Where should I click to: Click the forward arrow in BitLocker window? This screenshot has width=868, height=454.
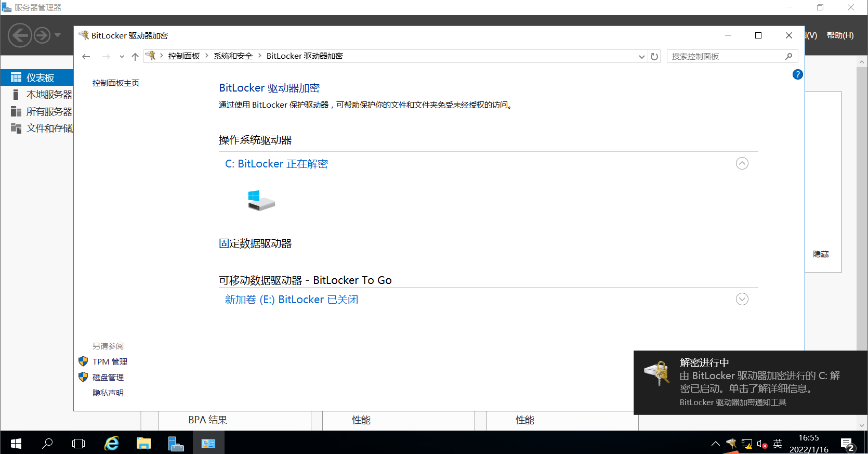(x=106, y=57)
